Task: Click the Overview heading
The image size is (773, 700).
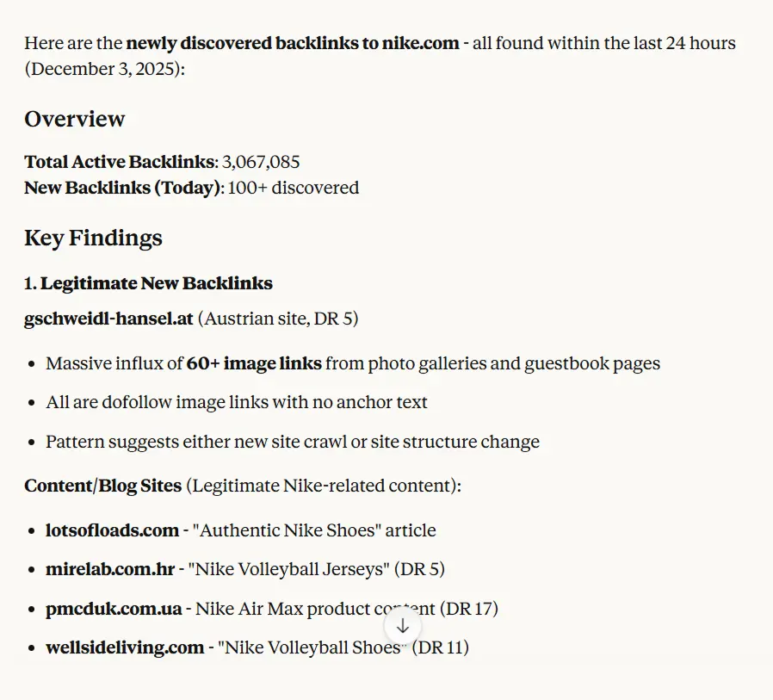Action: (75, 119)
